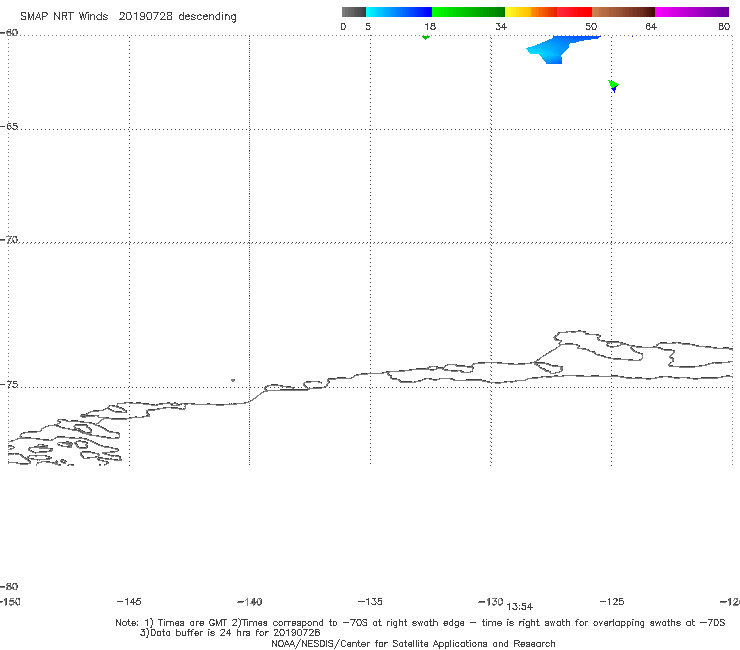Screen dimensions: 740x650
Task: Click the magenta segment of the color scale
Action: (x=692, y=12)
